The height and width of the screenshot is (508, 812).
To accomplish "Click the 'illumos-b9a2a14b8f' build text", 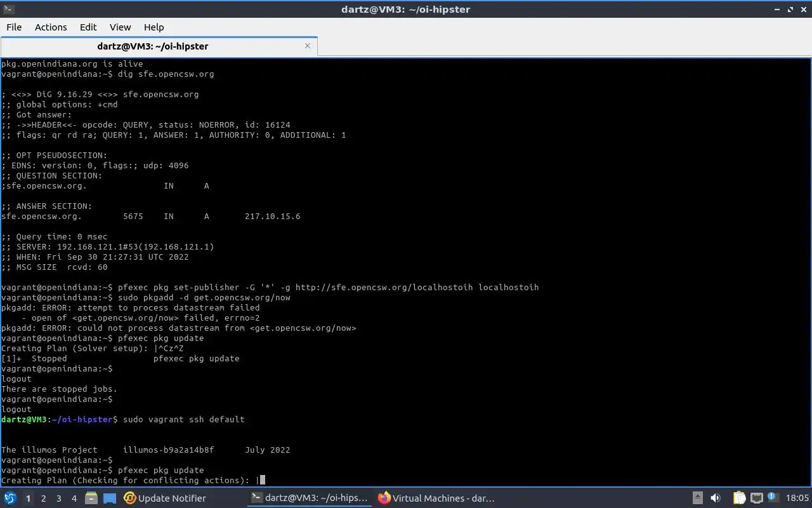I will pos(168,450).
